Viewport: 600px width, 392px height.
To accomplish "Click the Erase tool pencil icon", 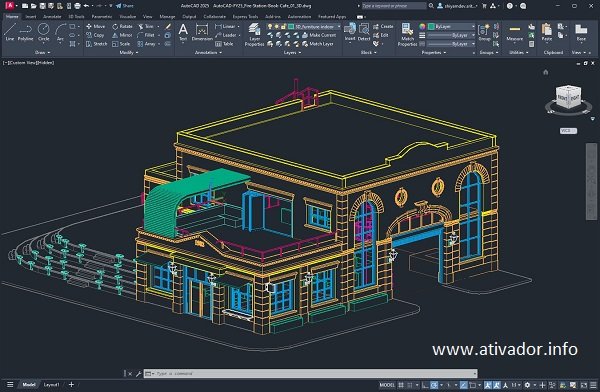I will coord(168,26).
